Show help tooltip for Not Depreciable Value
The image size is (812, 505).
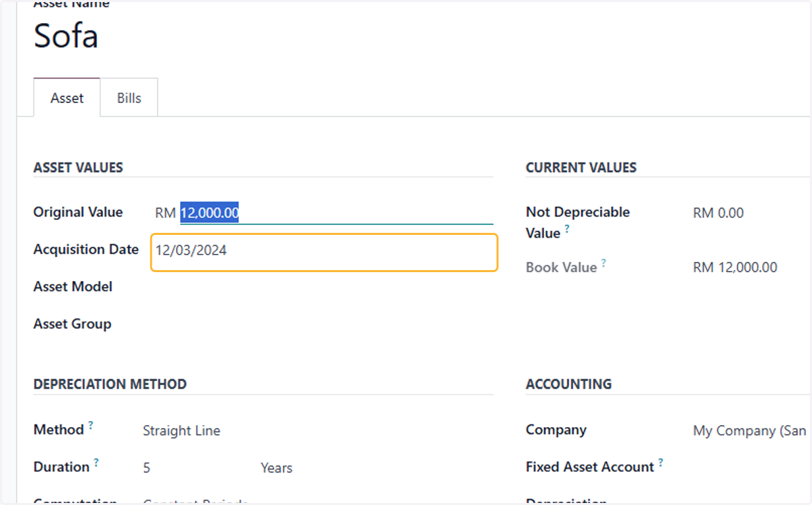click(567, 229)
